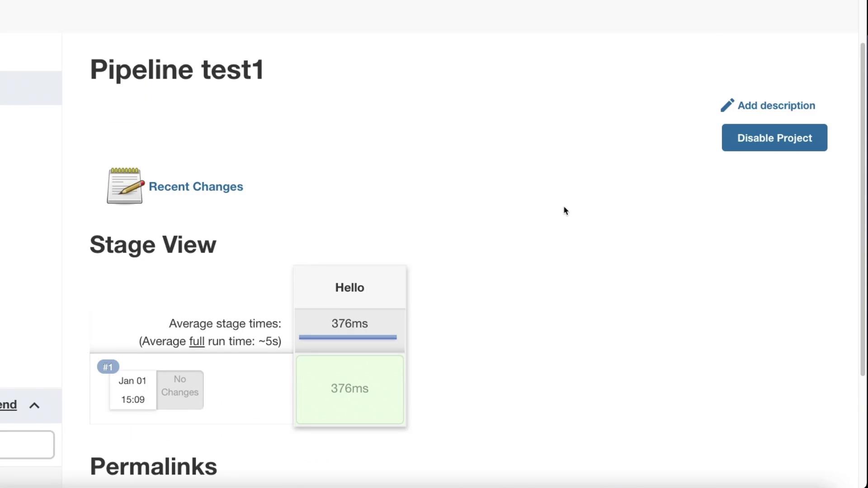The height and width of the screenshot is (488, 868).
Task: Click the Pipeline test1 page heading
Action: pyautogui.click(x=177, y=70)
